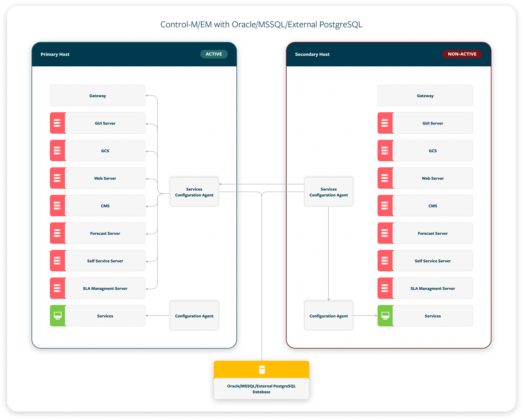Open the Services Configuration Agent box on Primary Host
The image size is (523, 420).
(x=194, y=192)
